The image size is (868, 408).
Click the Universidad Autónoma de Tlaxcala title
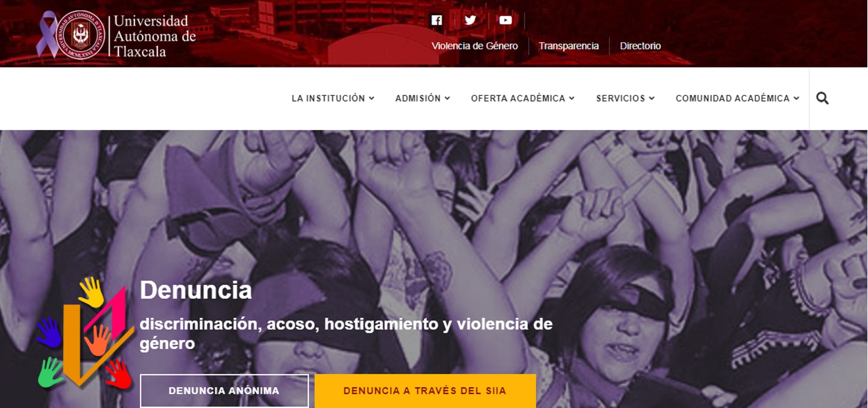click(155, 36)
